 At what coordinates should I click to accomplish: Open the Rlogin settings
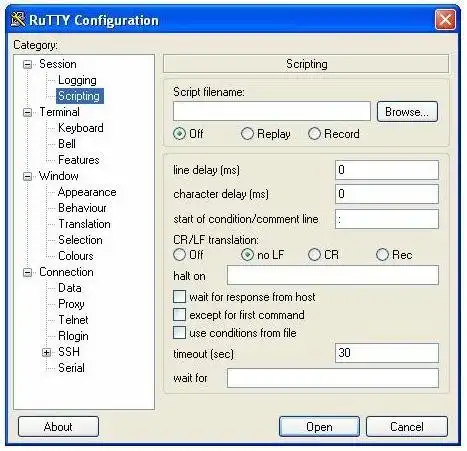73,336
